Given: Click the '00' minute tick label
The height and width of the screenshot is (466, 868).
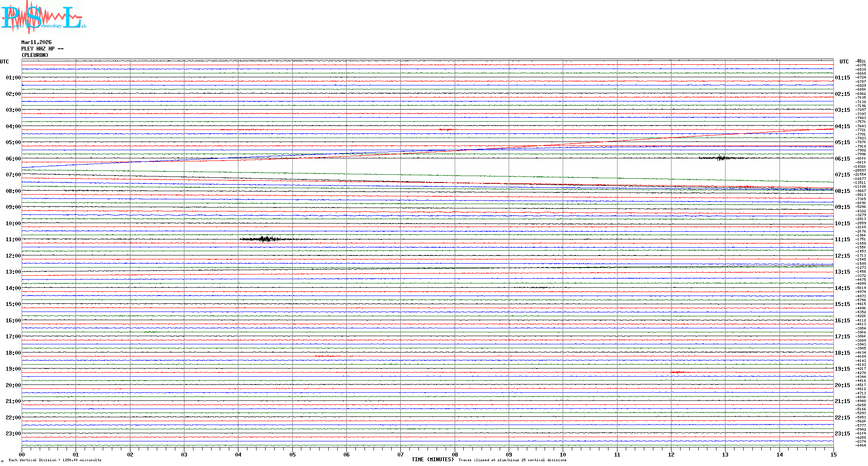Looking at the screenshot, I should 22,455.
